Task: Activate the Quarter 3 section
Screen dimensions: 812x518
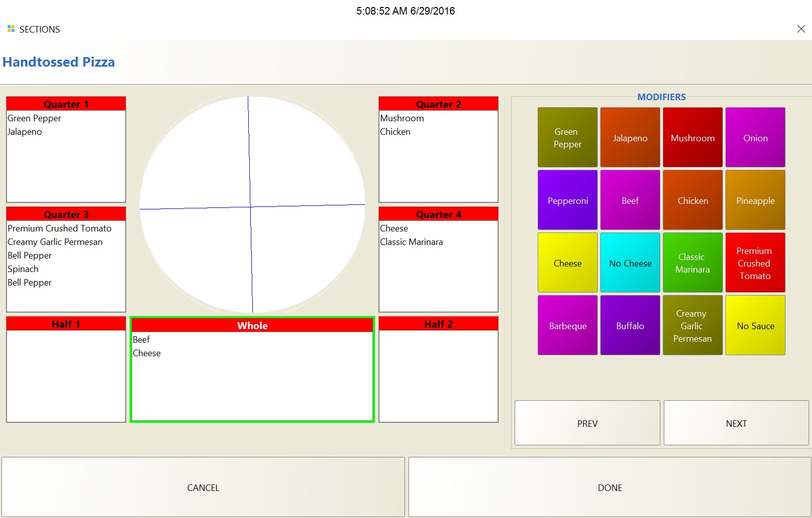Action: pyautogui.click(x=66, y=214)
